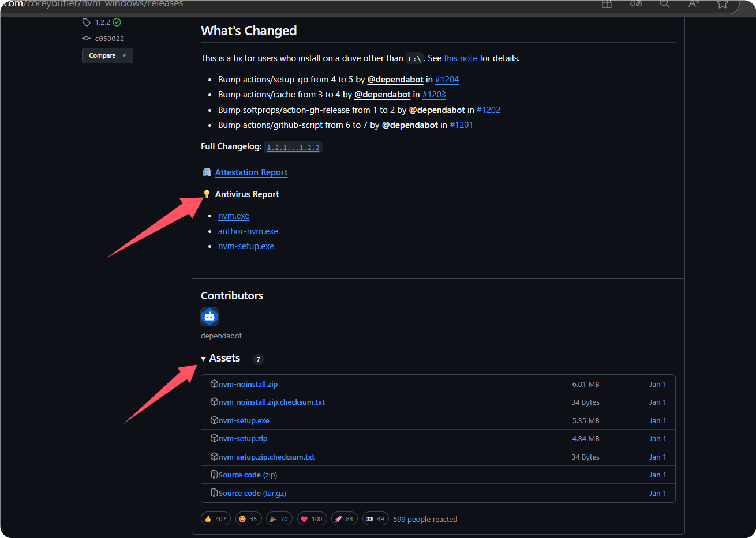756x538 pixels.
Task: Click the 'Contributors' heading
Action: [x=232, y=295]
